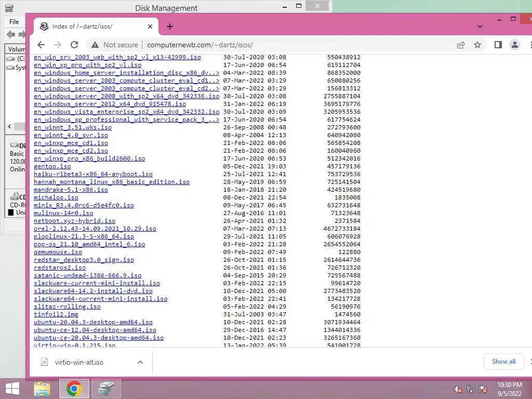Click the en_winnt_3.51.wks.iso link
The width and height of the screenshot is (532, 399).
(73, 128)
